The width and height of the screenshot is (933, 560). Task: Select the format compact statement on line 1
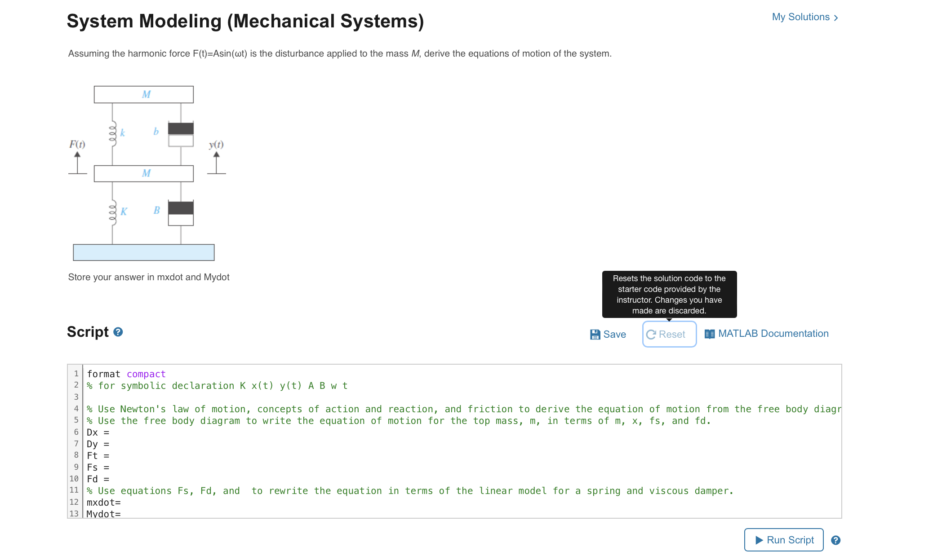pos(126,374)
